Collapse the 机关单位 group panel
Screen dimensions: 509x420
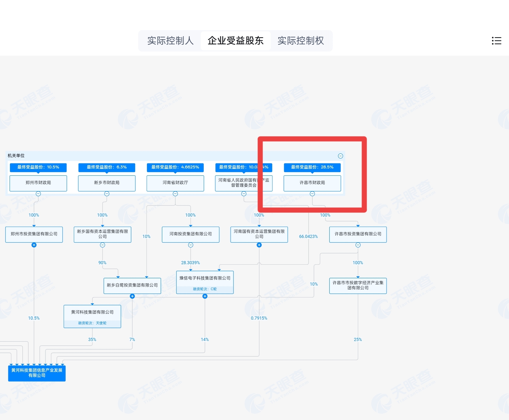pos(340,156)
